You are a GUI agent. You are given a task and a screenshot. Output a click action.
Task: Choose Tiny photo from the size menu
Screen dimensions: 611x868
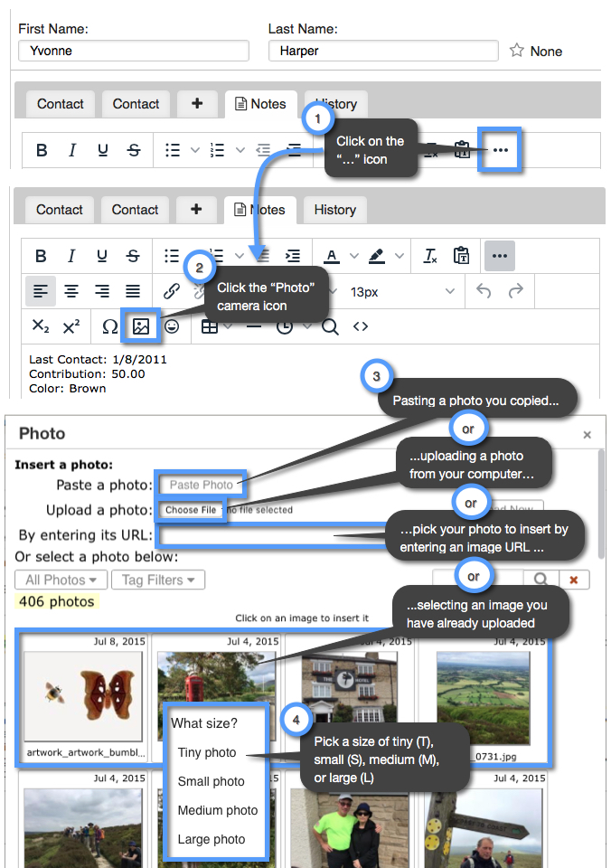click(207, 752)
